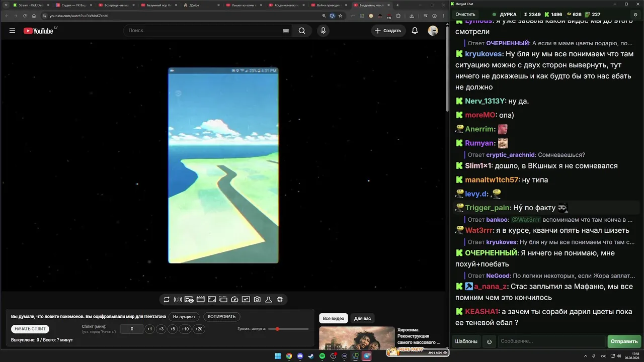The image size is (644, 362).
Task: Add +1 minute to split
Action: (x=149, y=329)
